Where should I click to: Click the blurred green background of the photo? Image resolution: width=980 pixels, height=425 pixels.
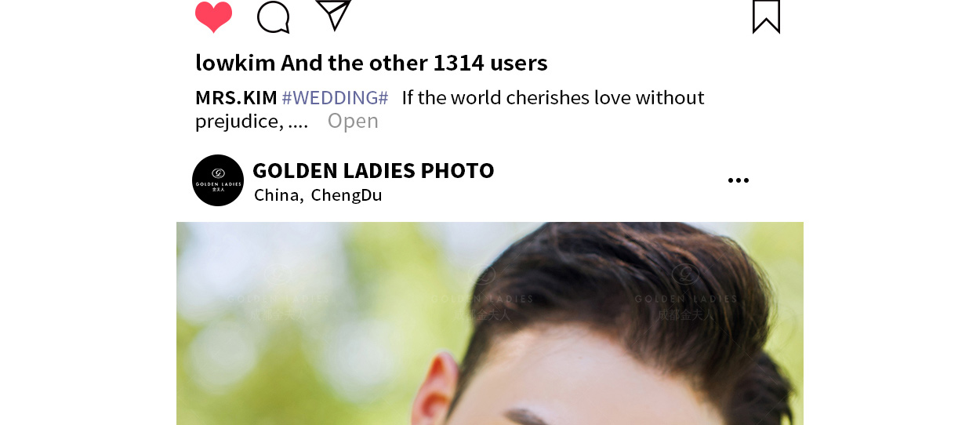(274, 369)
